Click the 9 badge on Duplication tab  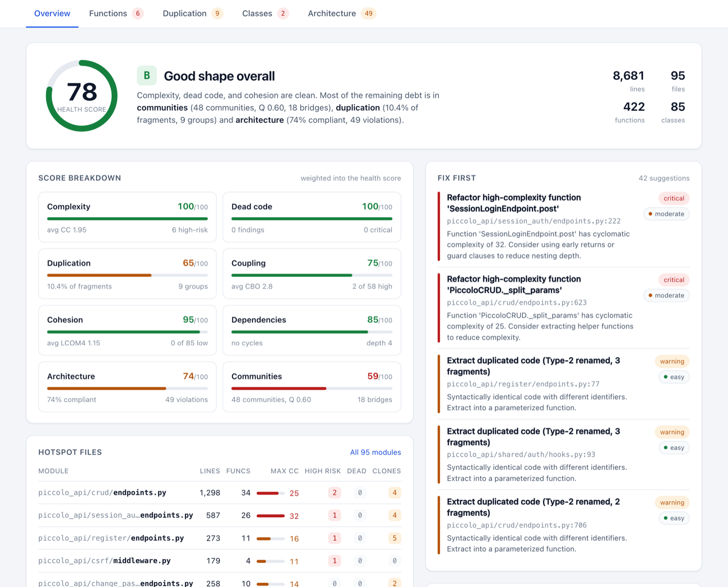(x=217, y=14)
